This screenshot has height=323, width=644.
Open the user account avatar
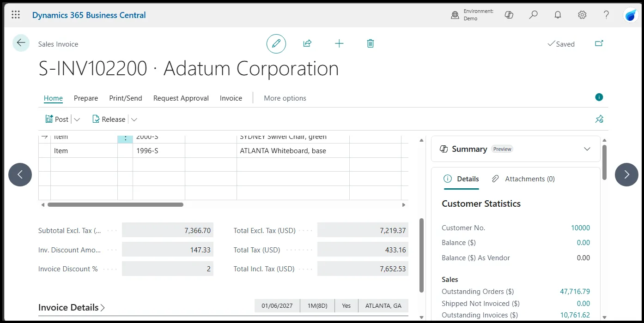pos(631,15)
